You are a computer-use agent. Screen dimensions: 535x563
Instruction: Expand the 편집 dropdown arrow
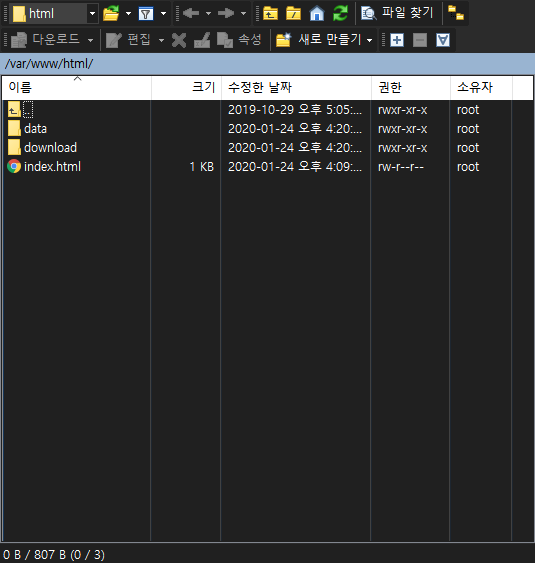[x=162, y=40]
